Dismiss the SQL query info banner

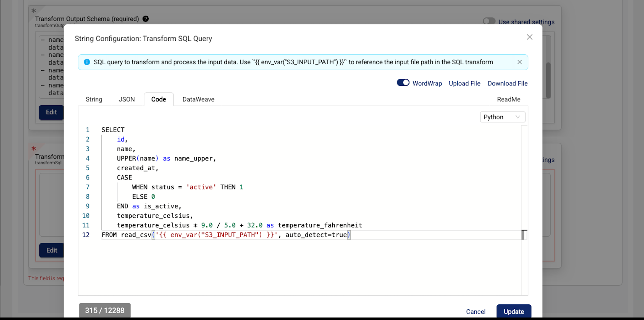pos(519,62)
